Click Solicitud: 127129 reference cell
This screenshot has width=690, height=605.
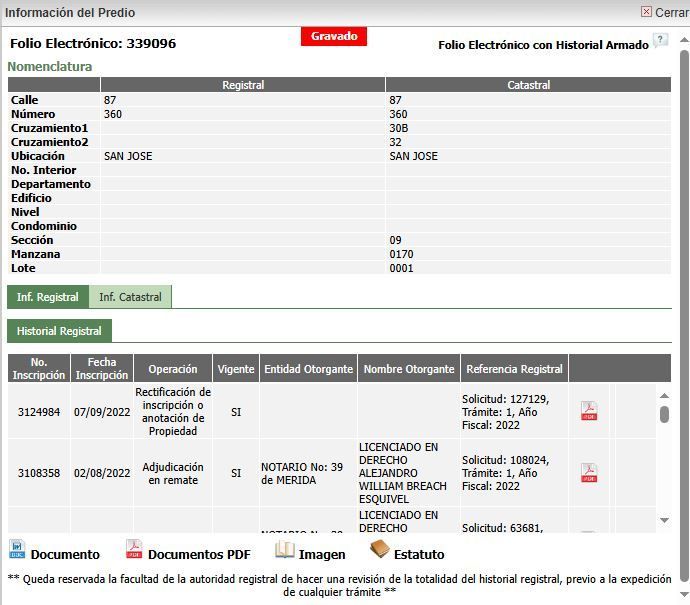514,412
